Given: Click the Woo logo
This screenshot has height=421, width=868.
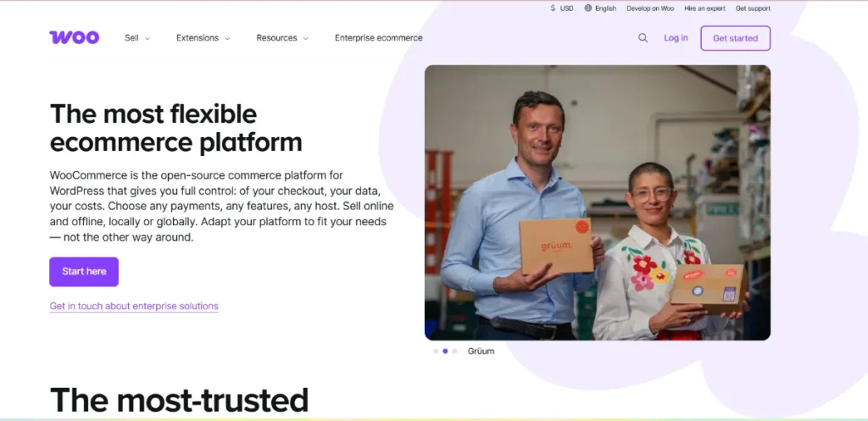Looking at the screenshot, I should click(74, 37).
